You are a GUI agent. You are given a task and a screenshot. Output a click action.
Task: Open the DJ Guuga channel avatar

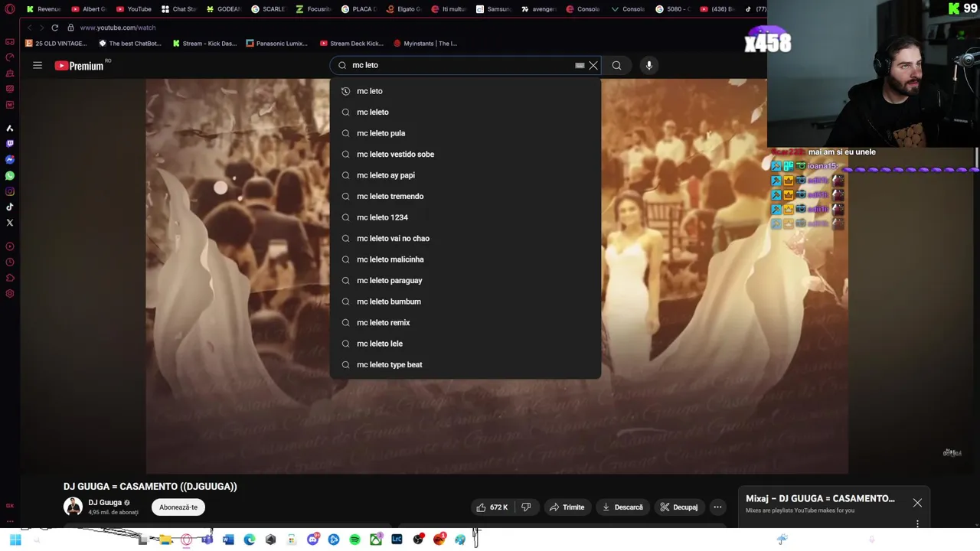73,507
